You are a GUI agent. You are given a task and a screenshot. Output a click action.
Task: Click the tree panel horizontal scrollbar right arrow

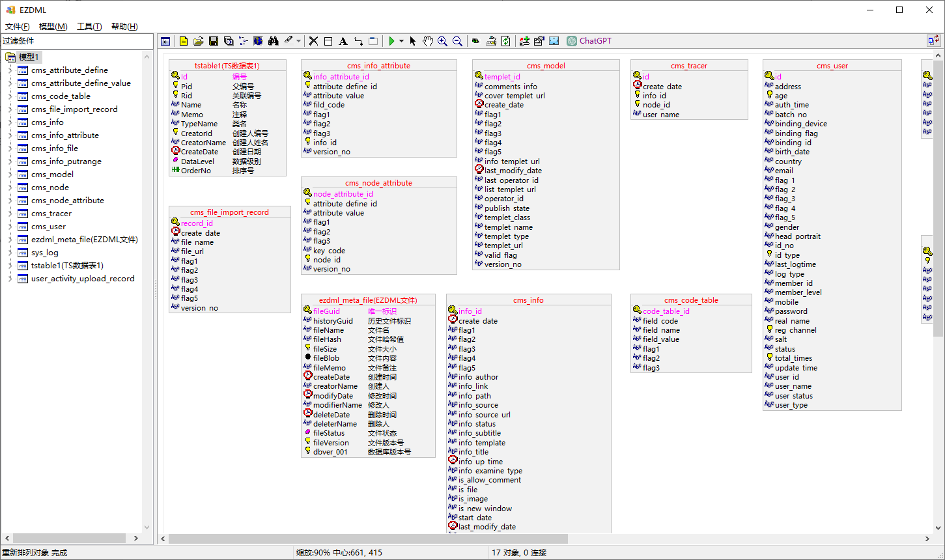[x=136, y=539]
